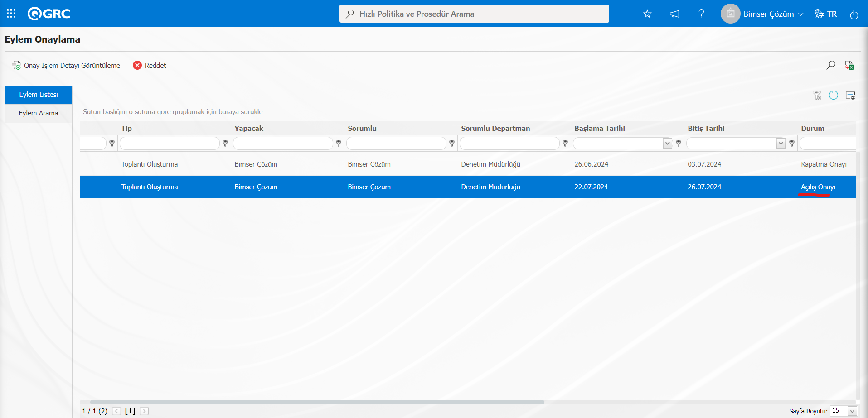Switch to Eylem Listesi tab

39,95
